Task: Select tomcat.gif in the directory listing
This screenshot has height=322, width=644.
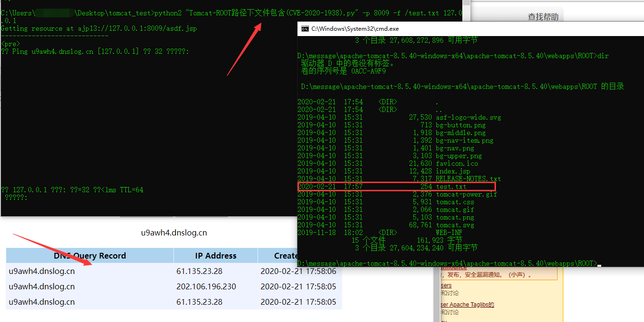Action: pyautogui.click(x=455, y=210)
